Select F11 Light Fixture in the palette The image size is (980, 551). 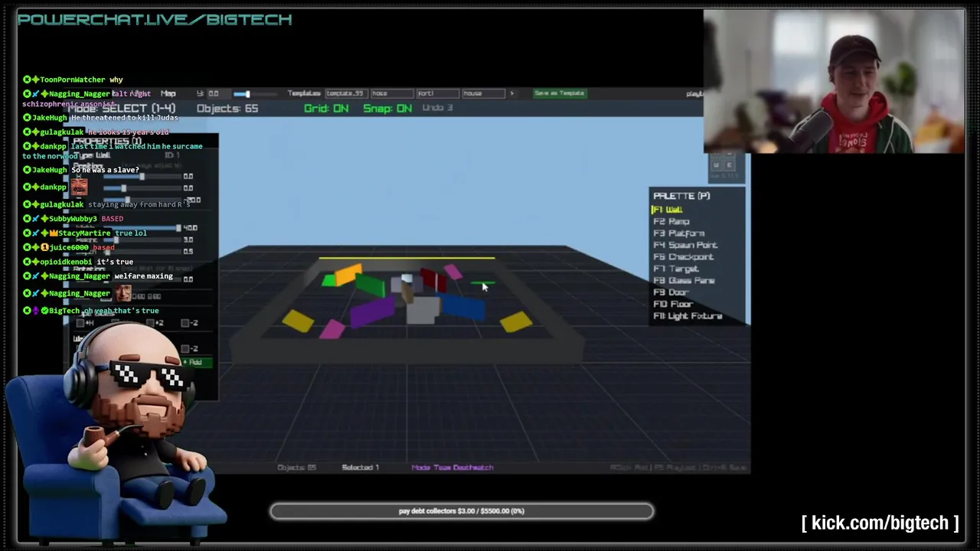(x=688, y=316)
